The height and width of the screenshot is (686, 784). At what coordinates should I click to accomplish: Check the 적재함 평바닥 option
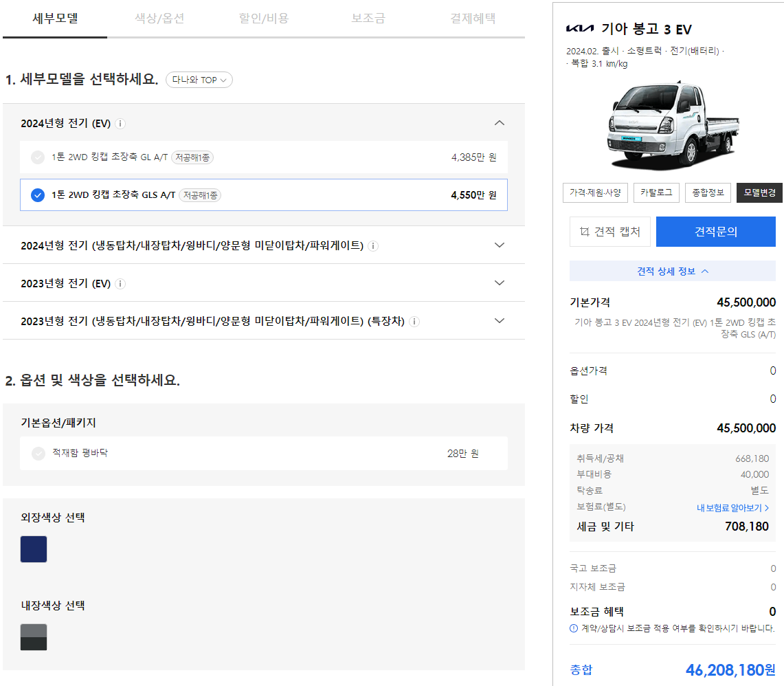(38, 454)
